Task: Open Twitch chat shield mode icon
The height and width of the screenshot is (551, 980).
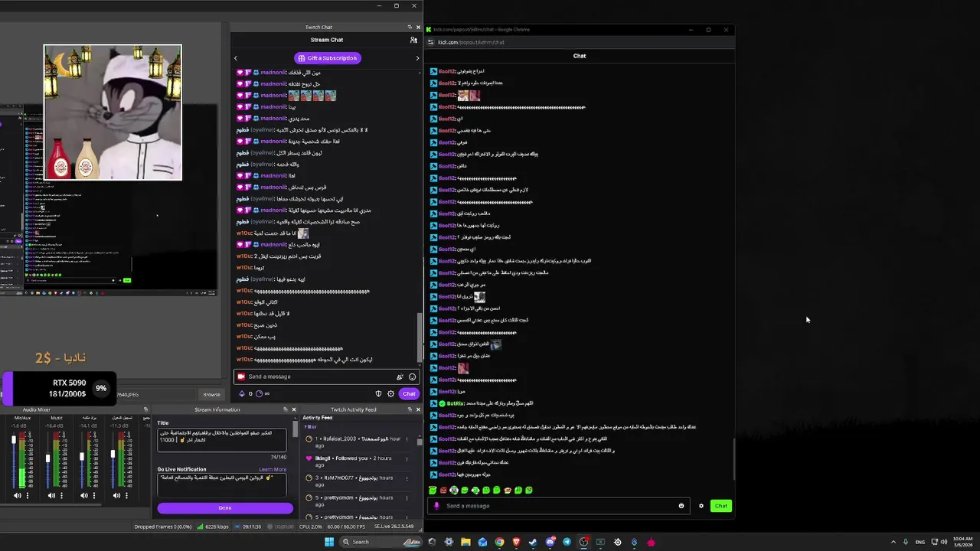Action: (x=378, y=394)
